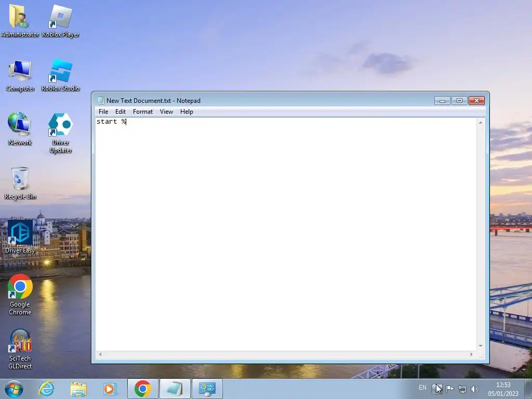Select the Computer desktop icon

[20, 75]
